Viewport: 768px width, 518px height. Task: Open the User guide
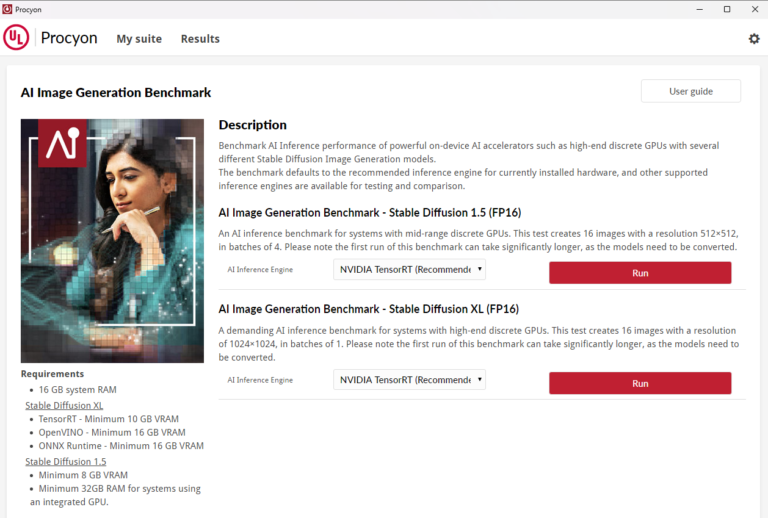[x=690, y=91]
